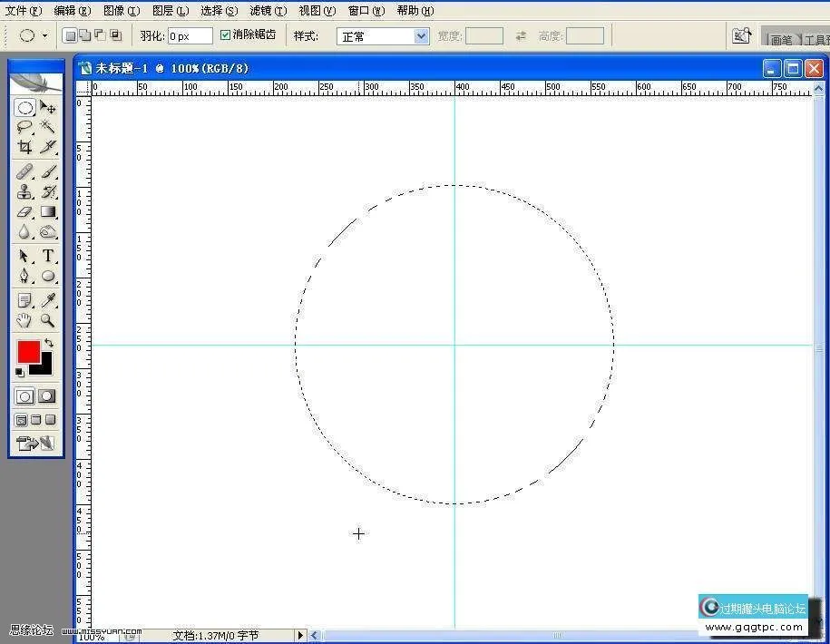Open the 滤镜 filter menu

268,11
